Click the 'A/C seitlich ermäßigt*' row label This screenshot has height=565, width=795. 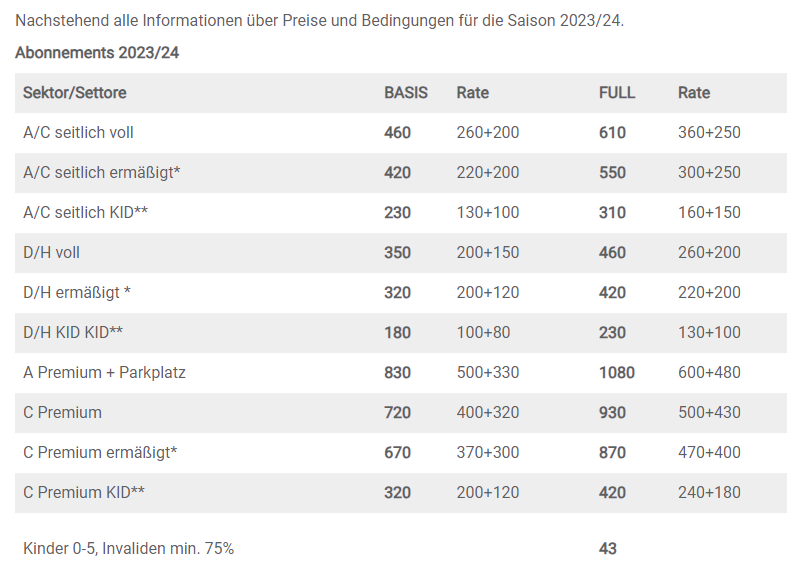click(x=101, y=173)
